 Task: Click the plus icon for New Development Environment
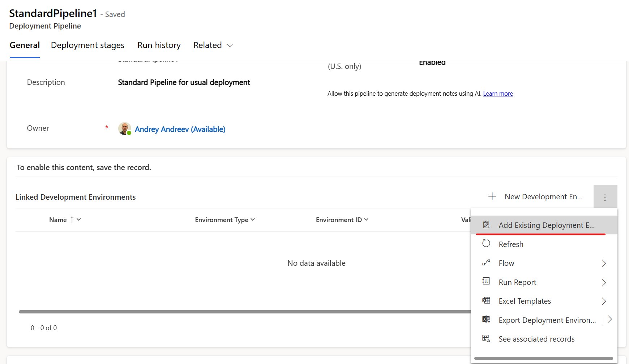tap(492, 196)
